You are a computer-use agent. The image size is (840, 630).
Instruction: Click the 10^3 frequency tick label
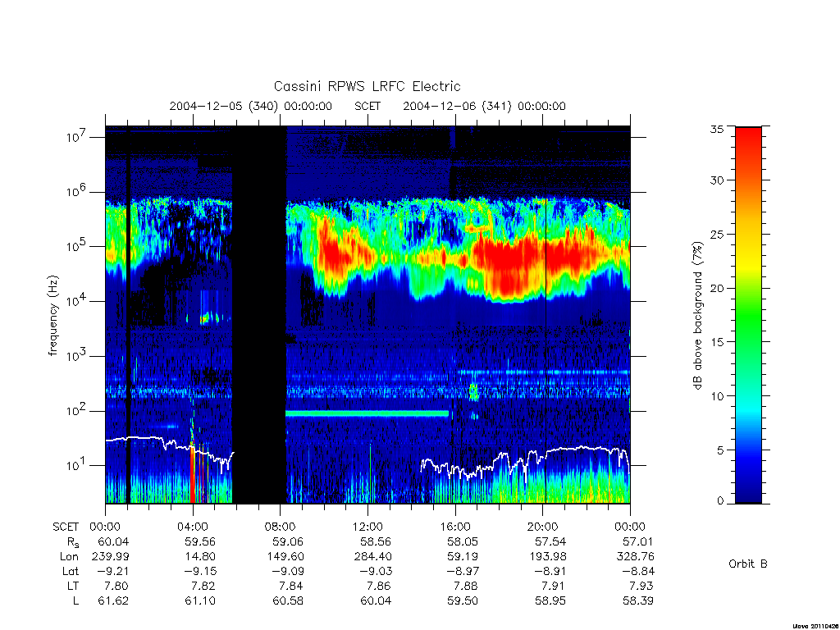point(77,356)
